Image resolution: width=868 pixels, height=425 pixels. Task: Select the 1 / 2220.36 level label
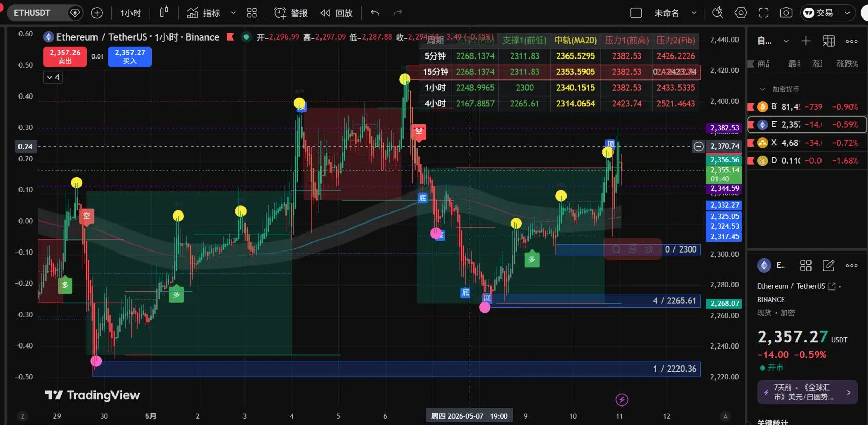click(675, 369)
